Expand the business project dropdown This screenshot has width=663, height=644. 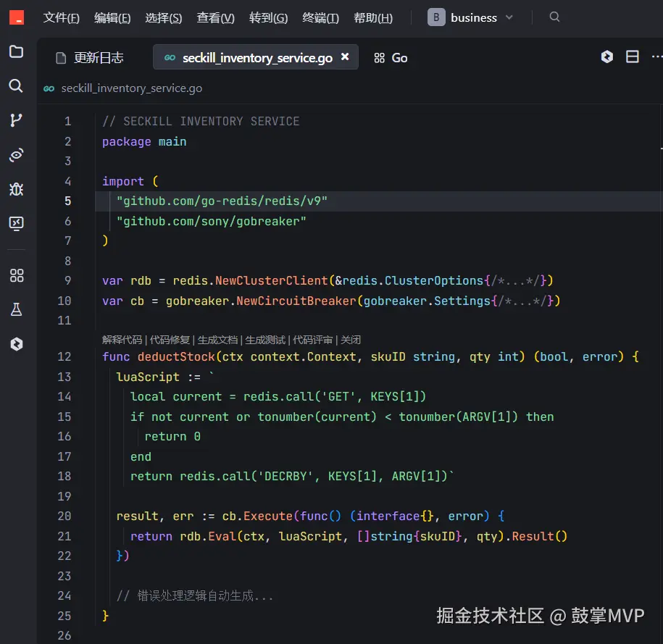470,17
